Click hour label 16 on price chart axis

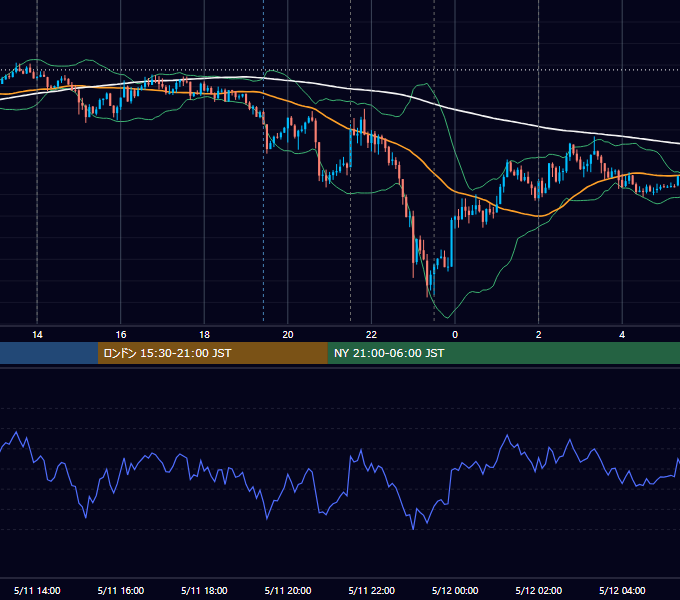pyautogui.click(x=121, y=335)
